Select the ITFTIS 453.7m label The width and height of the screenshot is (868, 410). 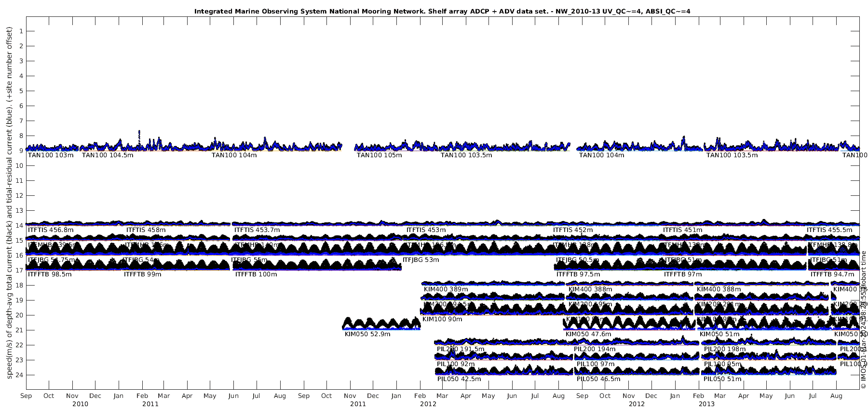[x=257, y=230]
